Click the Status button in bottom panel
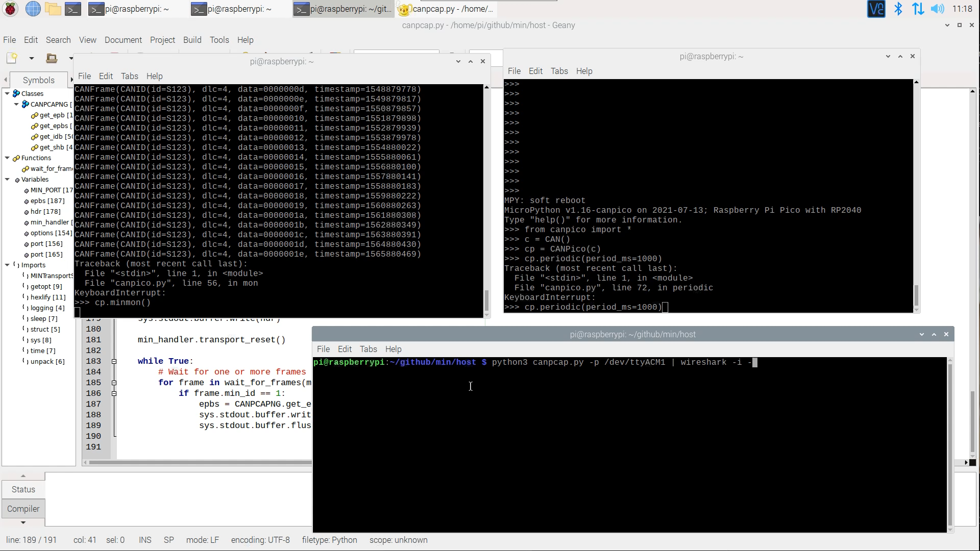Screen dimensions: 980x551 tap(23, 489)
